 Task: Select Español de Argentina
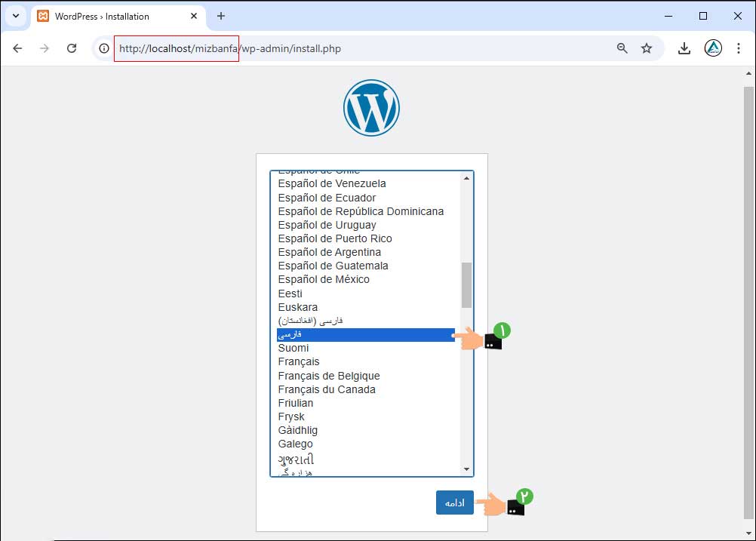365,252
